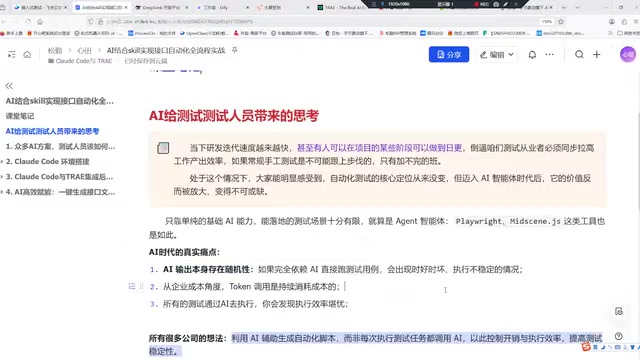Show more bookmarks with the overflow chevron
The height and width of the screenshot is (360, 640).
(x=611, y=33)
